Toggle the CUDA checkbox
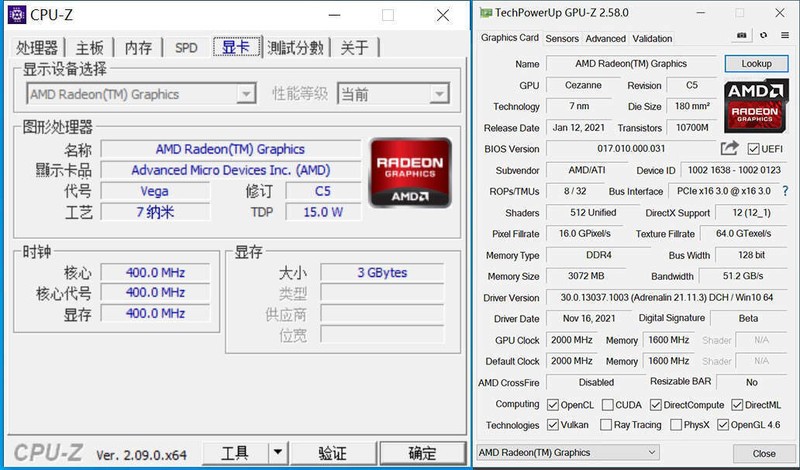This screenshot has height=470, width=800. (x=607, y=405)
